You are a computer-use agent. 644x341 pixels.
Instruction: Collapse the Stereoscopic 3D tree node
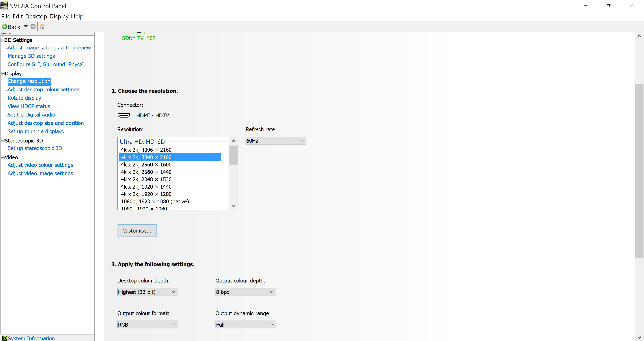pos(3,141)
